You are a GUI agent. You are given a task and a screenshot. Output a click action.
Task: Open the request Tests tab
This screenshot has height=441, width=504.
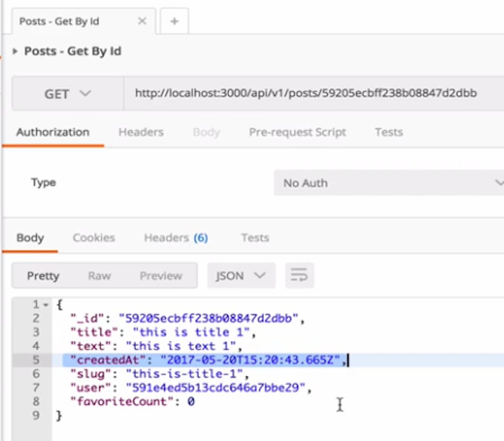click(x=388, y=132)
